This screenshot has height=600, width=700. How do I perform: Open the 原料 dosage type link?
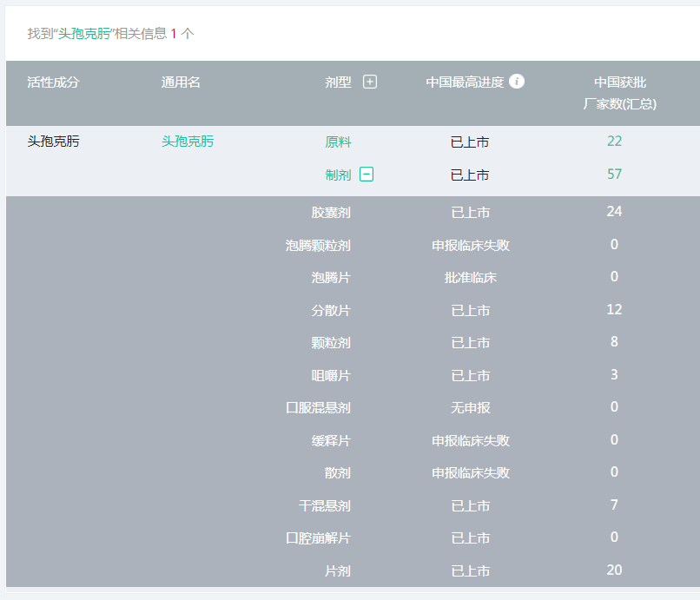click(338, 142)
